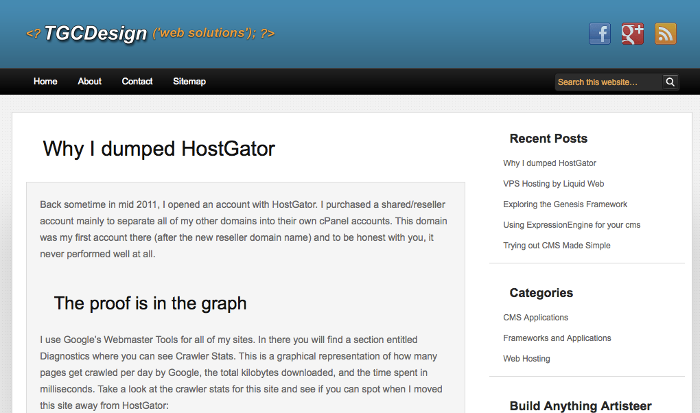
Task: Select the Web Hosting category
Action: (x=527, y=358)
